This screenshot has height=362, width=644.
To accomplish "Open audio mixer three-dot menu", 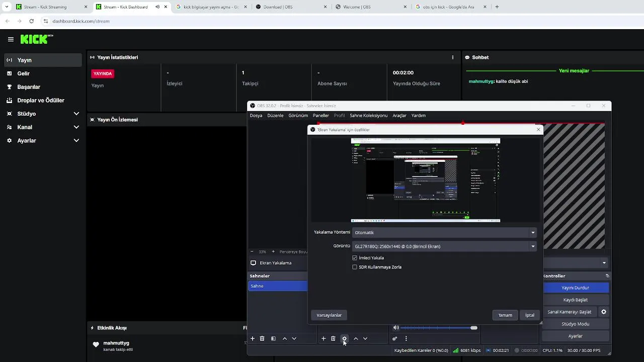I will (x=406, y=339).
